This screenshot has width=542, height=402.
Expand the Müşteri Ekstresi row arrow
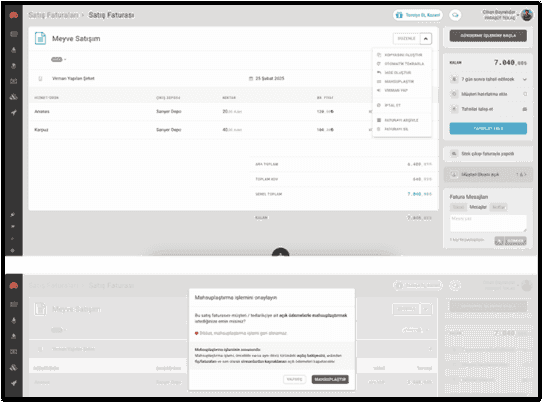(x=525, y=175)
